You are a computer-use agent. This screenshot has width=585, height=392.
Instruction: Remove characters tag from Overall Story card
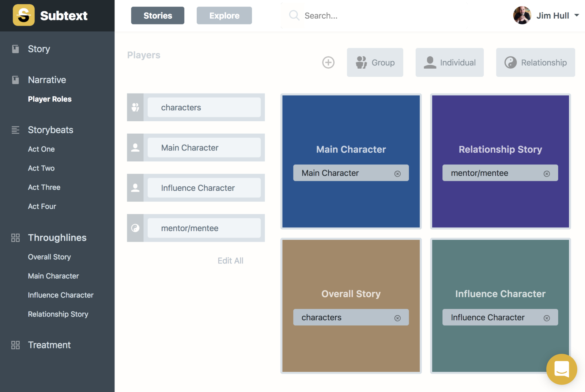pos(397,318)
